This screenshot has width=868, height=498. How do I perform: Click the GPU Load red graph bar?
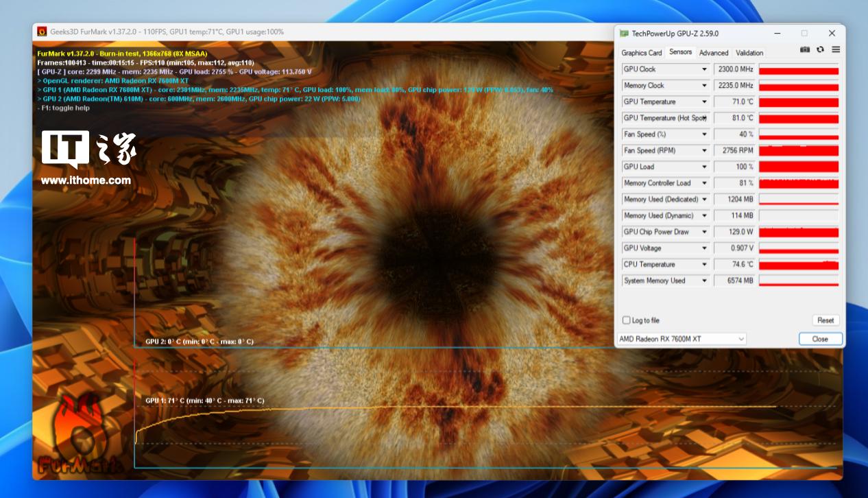pos(799,167)
